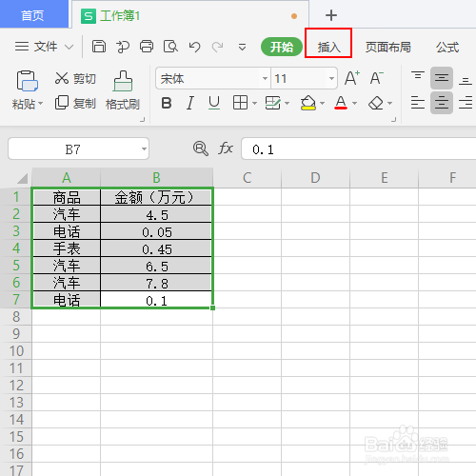
Task: Click the Name Box showing B7
Action: [78, 149]
